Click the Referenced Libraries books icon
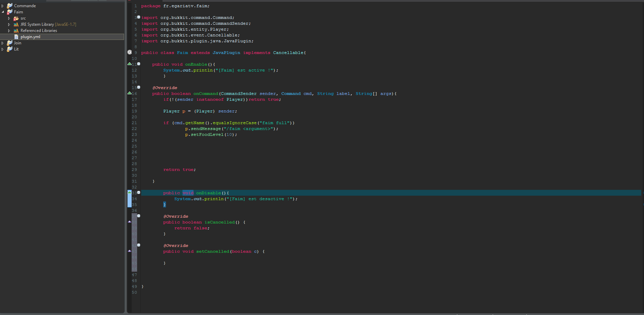 [16, 31]
